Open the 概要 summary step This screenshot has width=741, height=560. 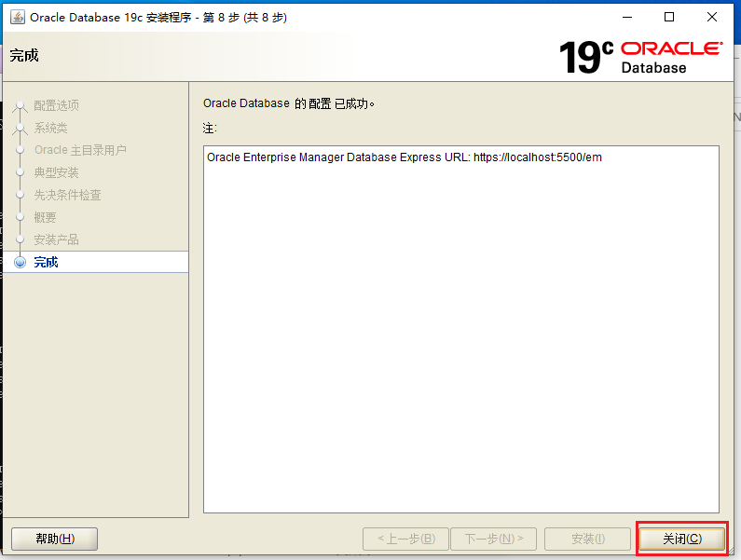(45, 217)
